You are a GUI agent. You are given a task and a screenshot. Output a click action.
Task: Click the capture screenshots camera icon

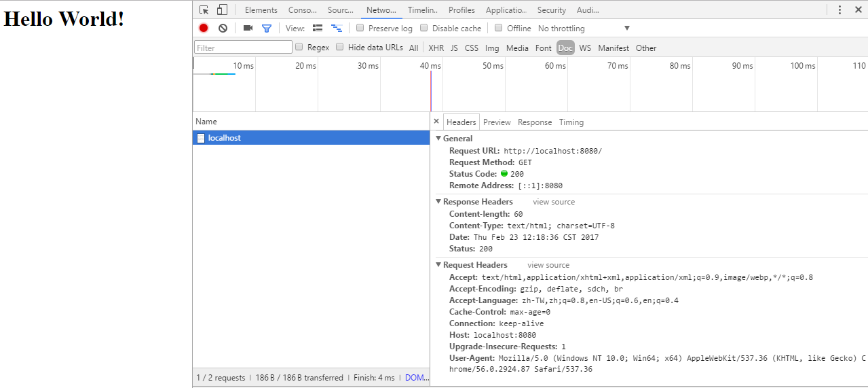click(x=248, y=29)
